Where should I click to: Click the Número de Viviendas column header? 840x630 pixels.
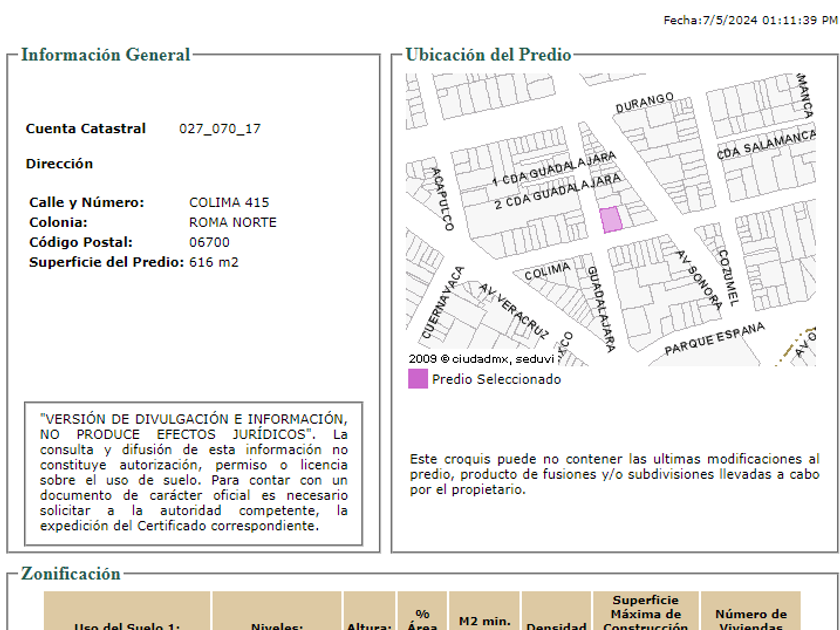750,620
